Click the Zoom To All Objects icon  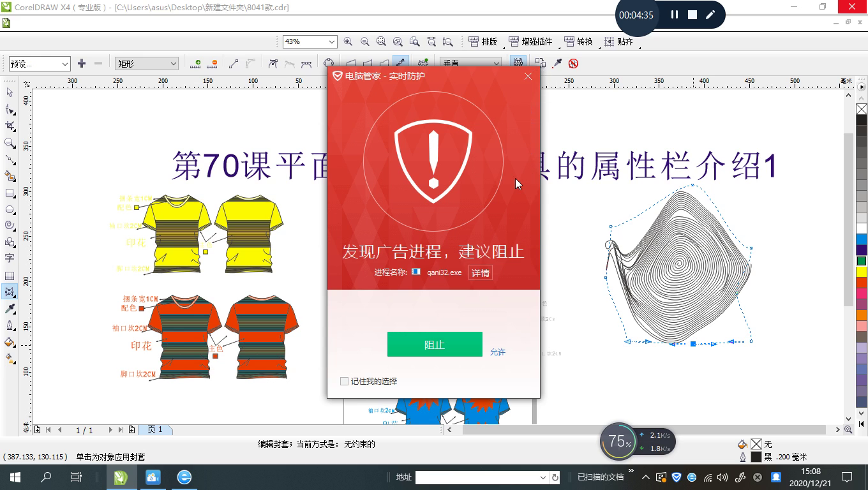(x=398, y=41)
